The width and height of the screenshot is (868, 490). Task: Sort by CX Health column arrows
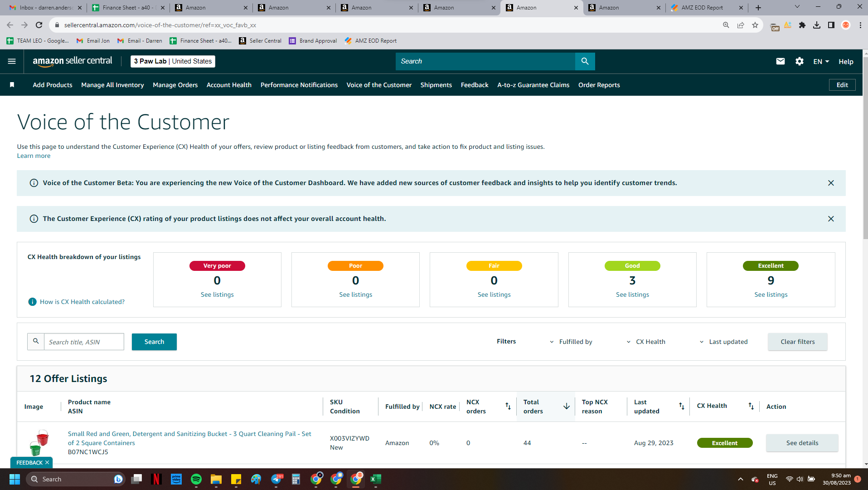click(751, 406)
